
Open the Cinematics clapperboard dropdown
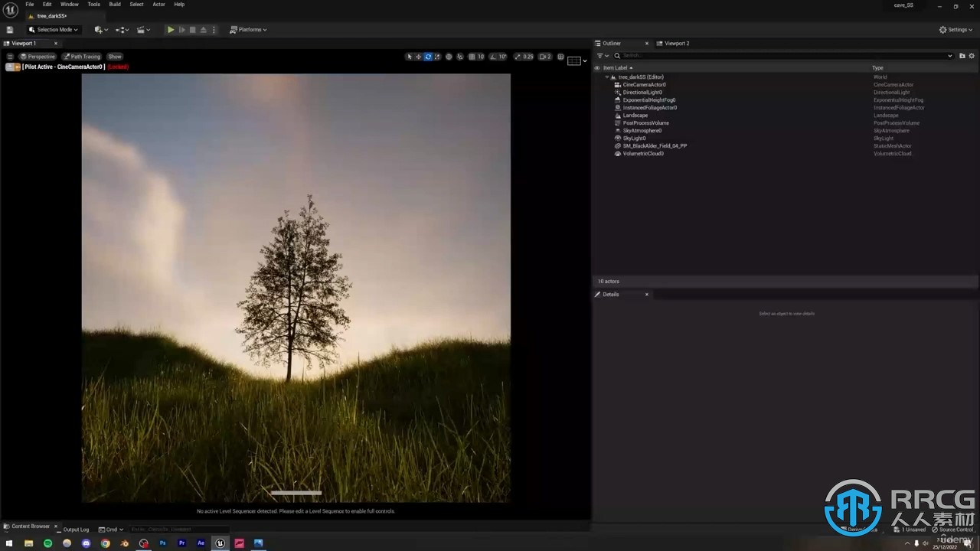[x=143, y=30]
